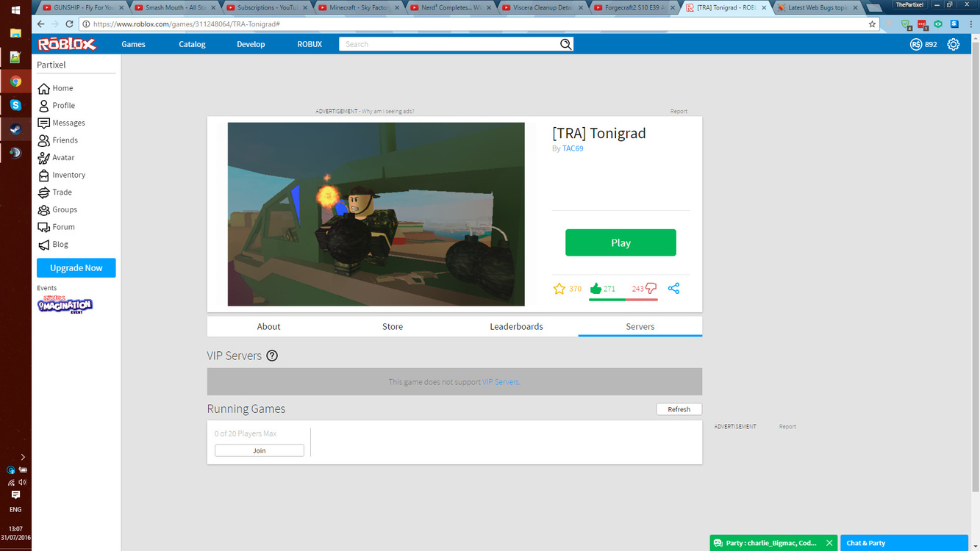Click the Roblox logo in header
Image resolution: width=980 pixels, height=551 pixels.
(x=67, y=44)
